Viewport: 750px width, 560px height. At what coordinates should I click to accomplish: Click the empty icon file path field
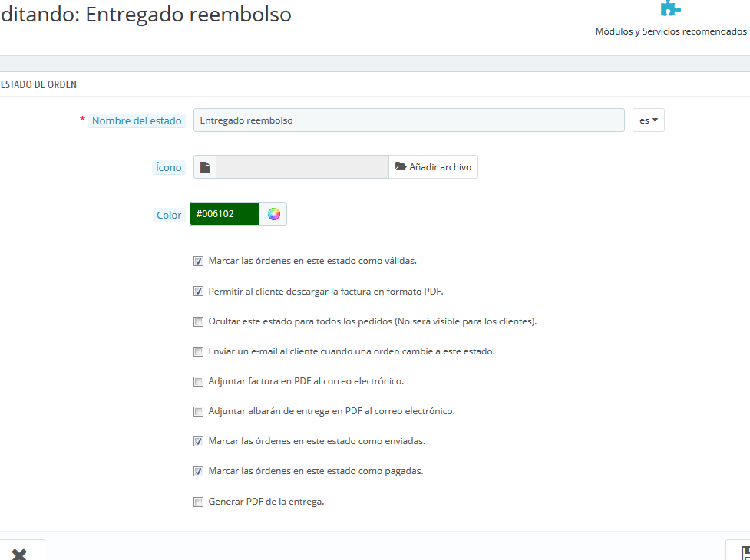click(302, 166)
